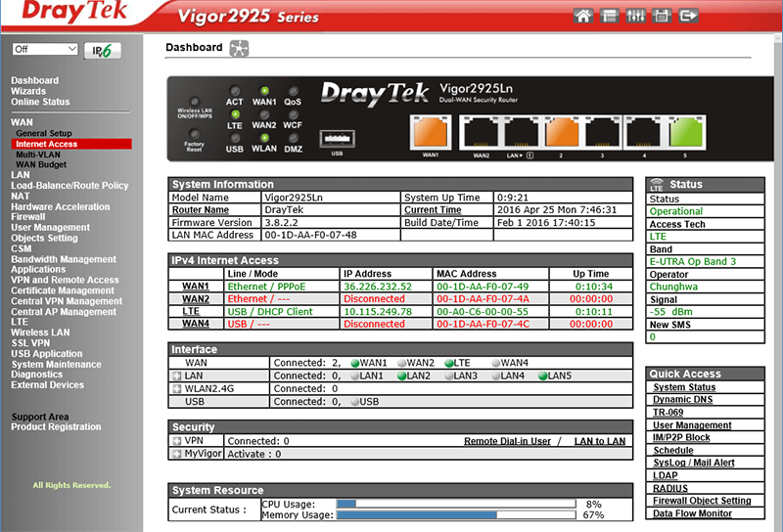Click the Dashboard star icon next to title
The width and height of the screenshot is (783, 532).
(239, 49)
